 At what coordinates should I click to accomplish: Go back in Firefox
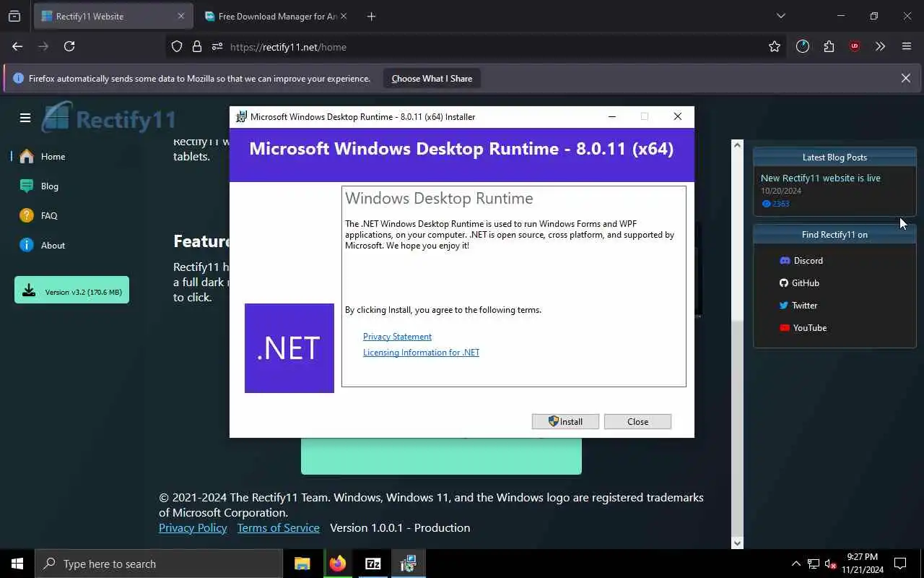click(x=17, y=46)
